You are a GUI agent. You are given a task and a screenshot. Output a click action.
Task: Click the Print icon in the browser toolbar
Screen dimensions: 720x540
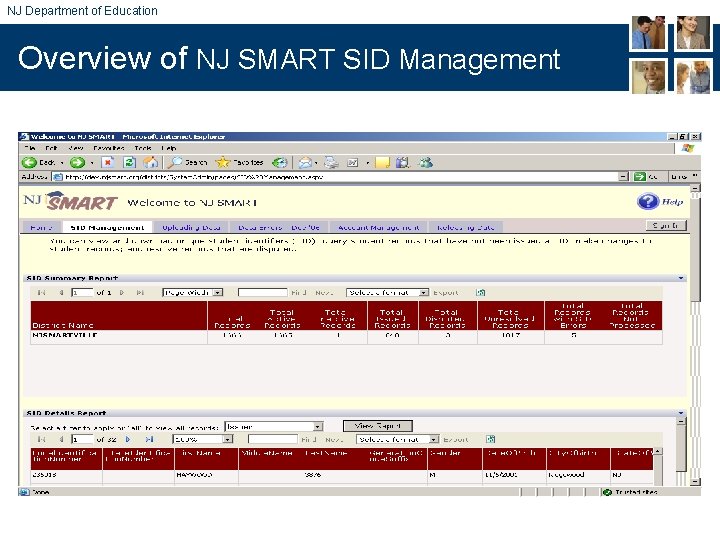tap(331, 162)
